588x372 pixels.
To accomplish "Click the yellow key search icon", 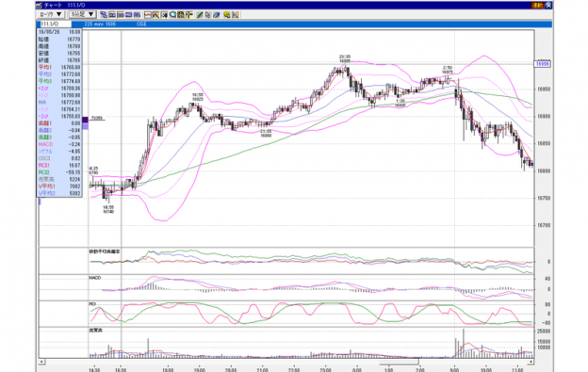I will 227,15.
